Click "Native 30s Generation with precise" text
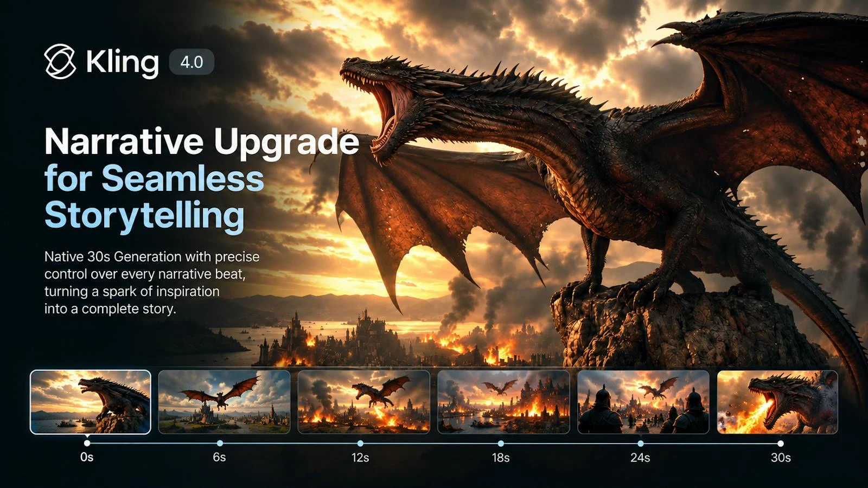The width and height of the screenshot is (868, 488). click(x=152, y=256)
